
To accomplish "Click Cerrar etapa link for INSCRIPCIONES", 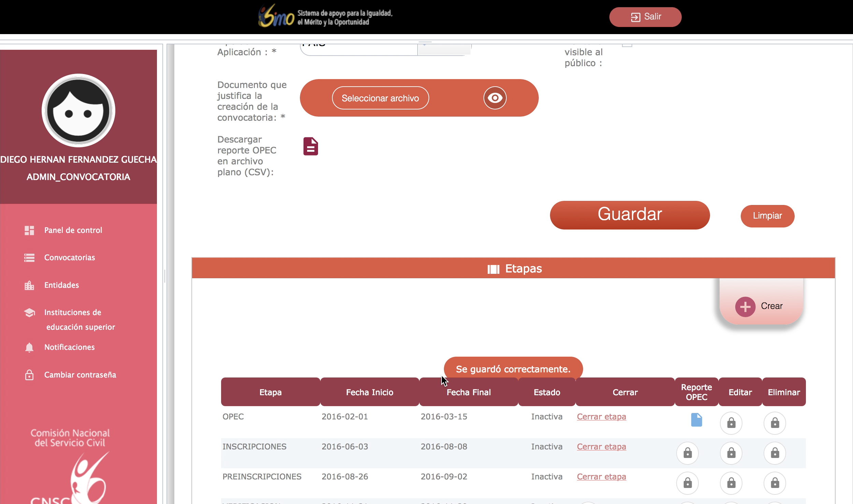I will (x=601, y=446).
